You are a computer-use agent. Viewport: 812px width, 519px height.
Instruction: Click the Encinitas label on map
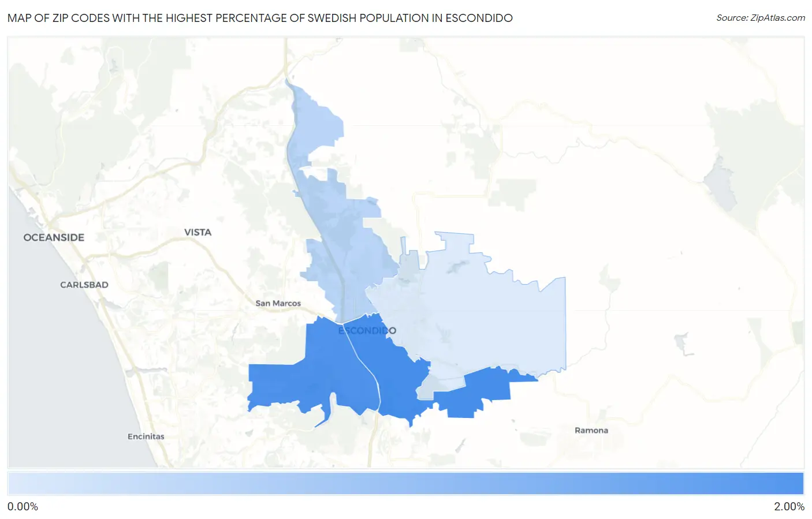pos(146,436)
